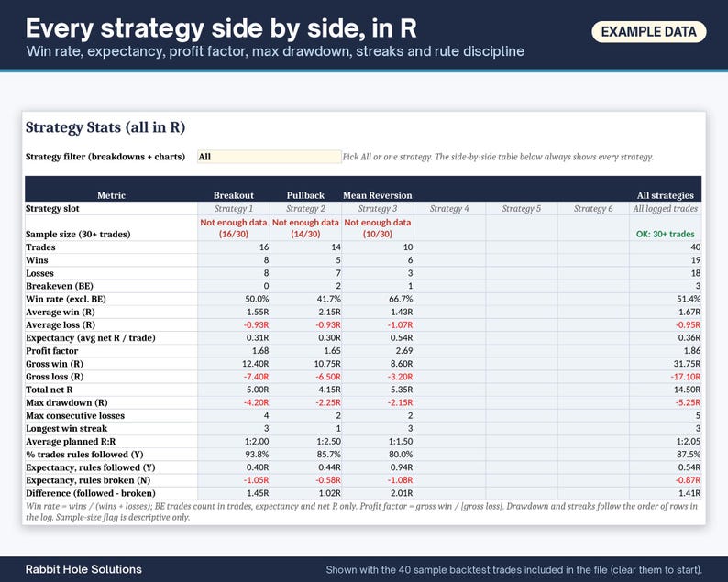
Task: Click Breakout gross win 12.40R
Action: (x=256, y=364)
